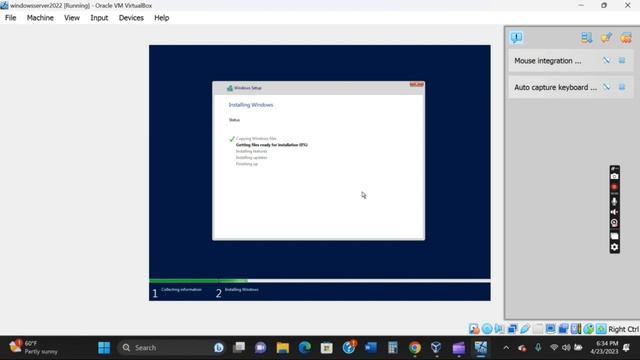Toggle webcam on the recorder bar
This screenshot has width=640, height=360.
pyautogui.click(x=614, y=223)
